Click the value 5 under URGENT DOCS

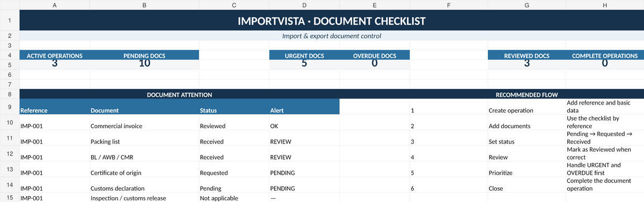[304, 63]
